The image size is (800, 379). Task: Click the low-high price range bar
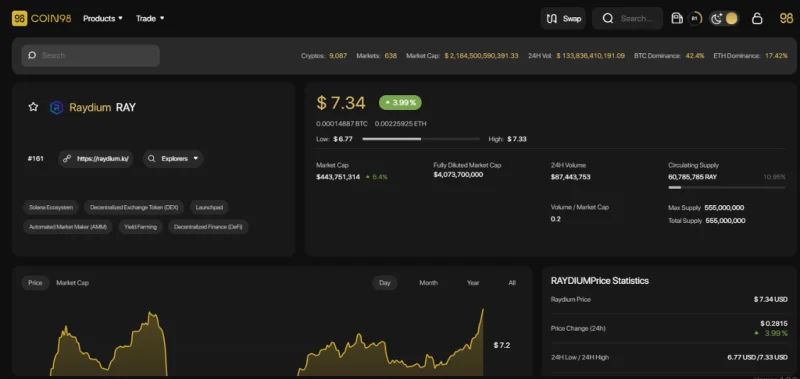[x=421, y=139]
